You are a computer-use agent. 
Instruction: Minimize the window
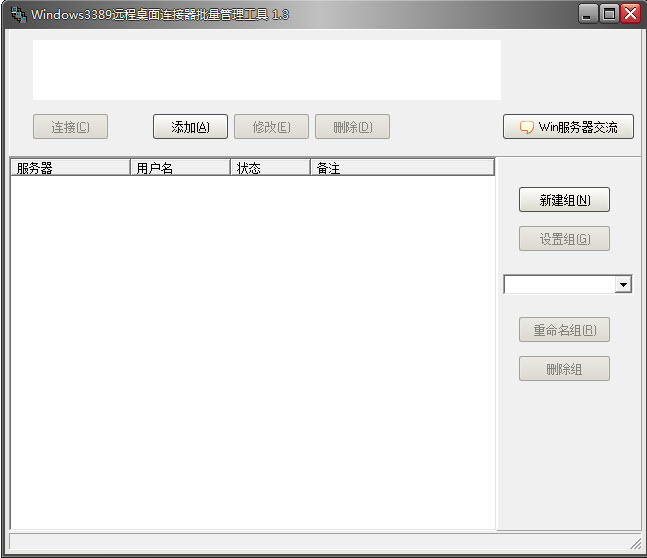click(588, 14)
